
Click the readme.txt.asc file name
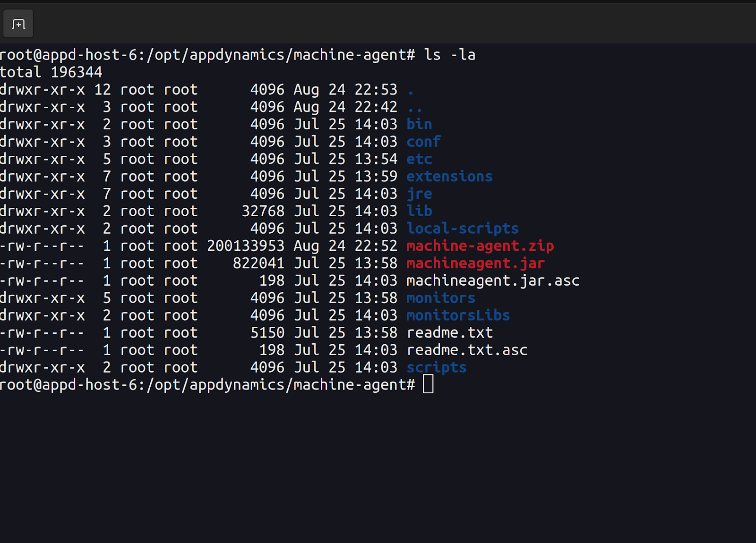[x=467, y=350]
